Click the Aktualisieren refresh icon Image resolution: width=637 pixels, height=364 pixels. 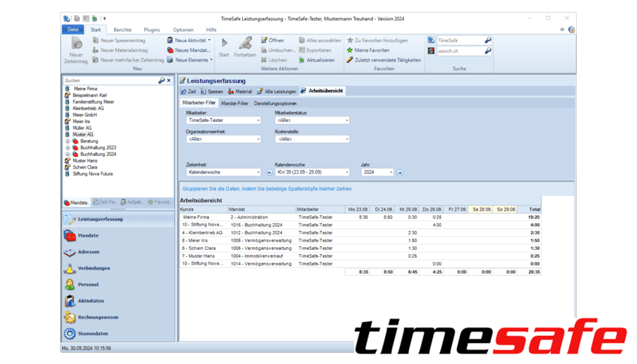pos(302,60)
